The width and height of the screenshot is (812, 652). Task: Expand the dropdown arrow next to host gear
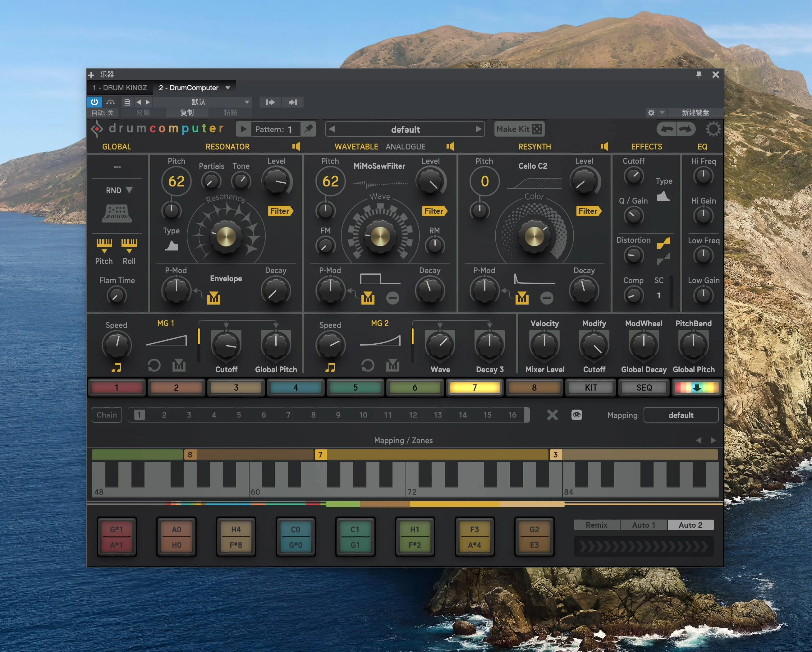coord(662,112)
